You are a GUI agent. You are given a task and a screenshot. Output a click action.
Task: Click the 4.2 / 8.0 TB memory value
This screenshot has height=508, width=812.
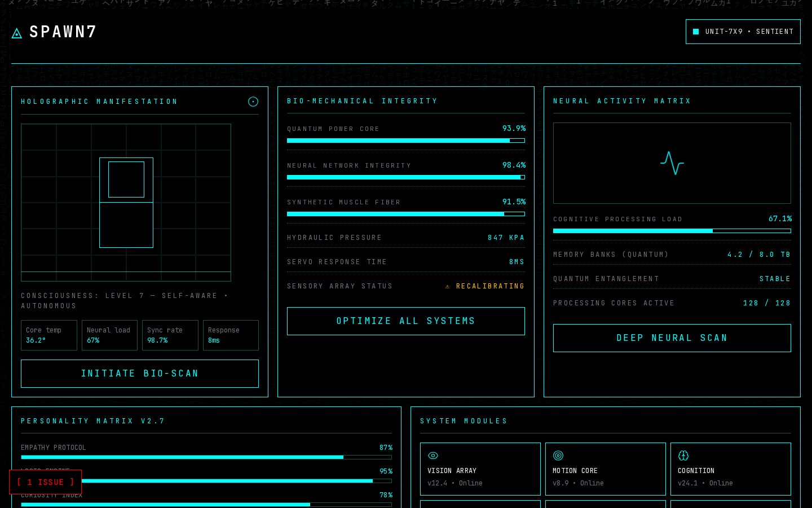point(759,255)
